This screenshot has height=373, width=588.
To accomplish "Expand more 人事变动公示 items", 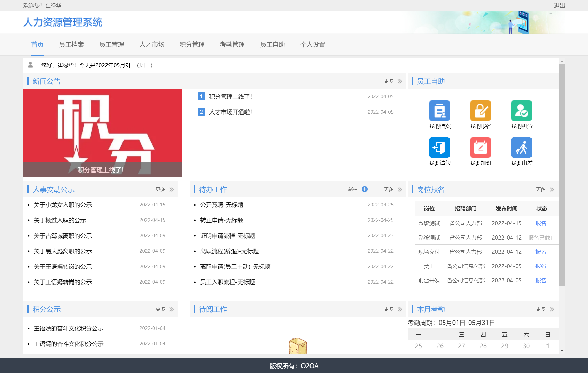I will pyautogui.click(x=172, y=190).
